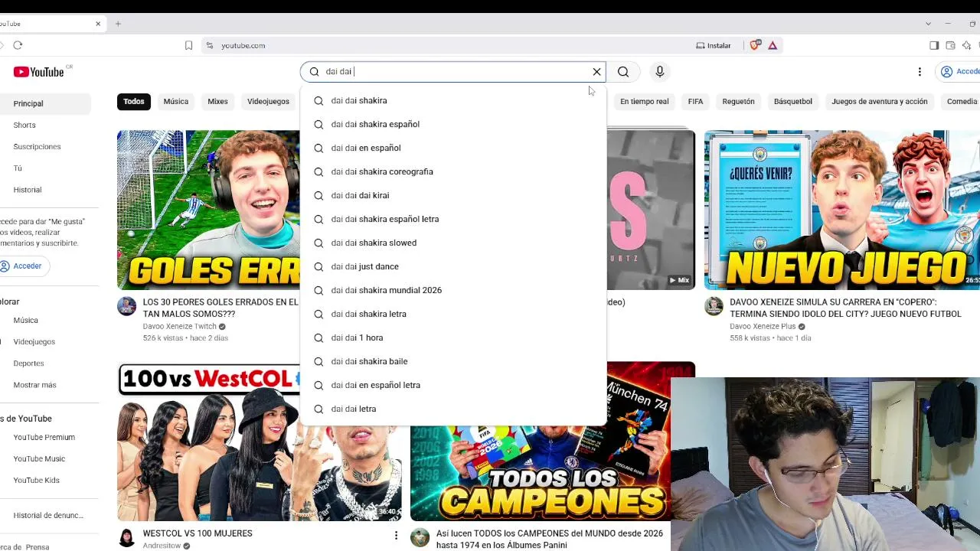Open the Andresitow channel avatar
980x551 pixels.
126,537
